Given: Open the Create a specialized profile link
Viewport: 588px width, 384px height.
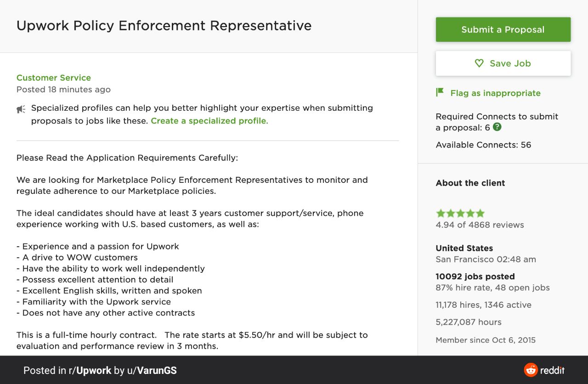Looking at the screenshot, I should coord(209,121).
